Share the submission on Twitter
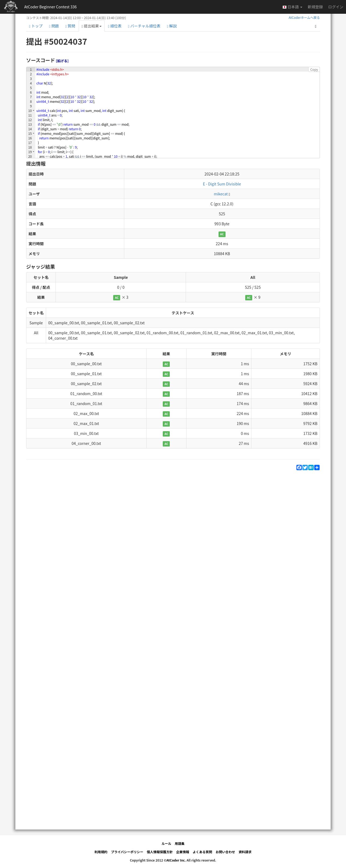Viewport: 346px width, 868px height. [x=305, y=467]
